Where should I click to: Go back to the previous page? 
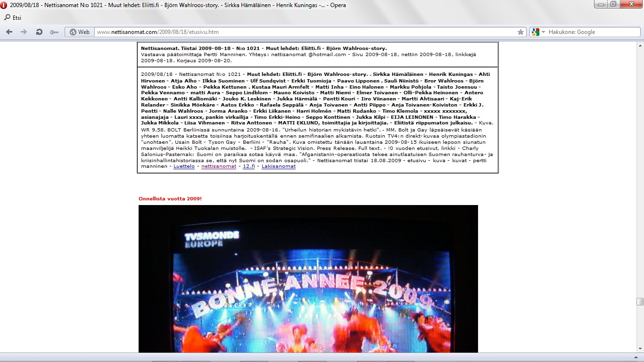[9, 32]
